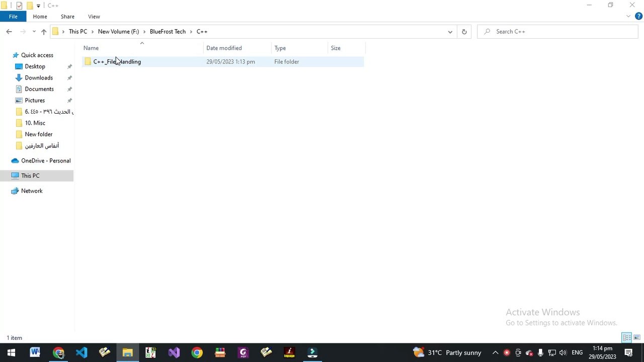
Task: Navigate to BlueFrost Tech in address bar
Action: [168, 31]
